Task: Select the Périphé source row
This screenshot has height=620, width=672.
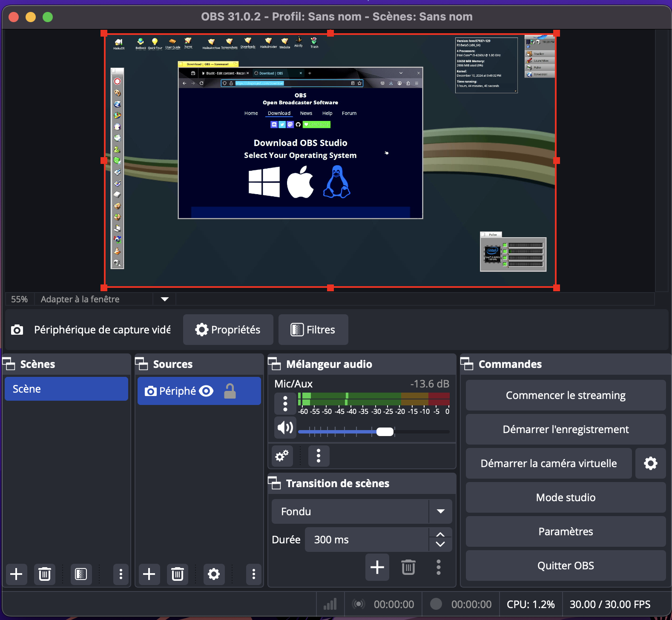Action: tap(199, 391)
